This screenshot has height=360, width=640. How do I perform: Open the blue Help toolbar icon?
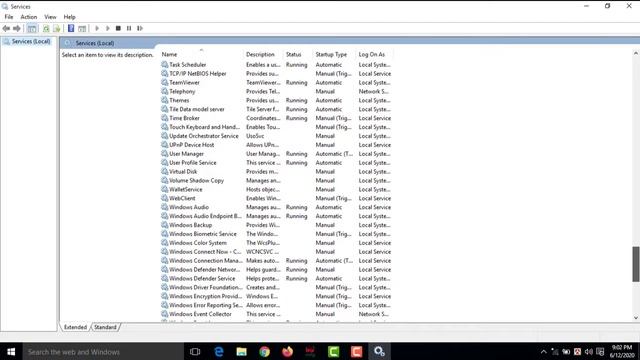[x=71, y=28]
